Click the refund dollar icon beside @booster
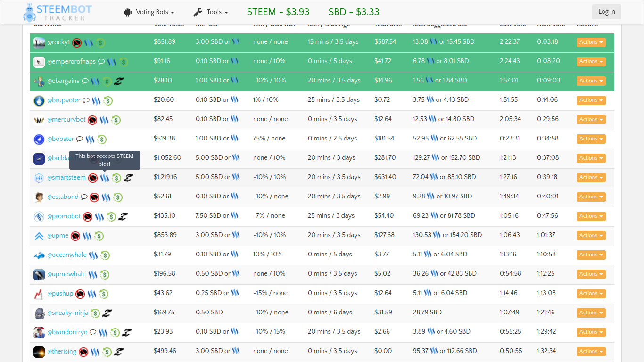The width and height of the screenshot is (644, 362). 102,140
